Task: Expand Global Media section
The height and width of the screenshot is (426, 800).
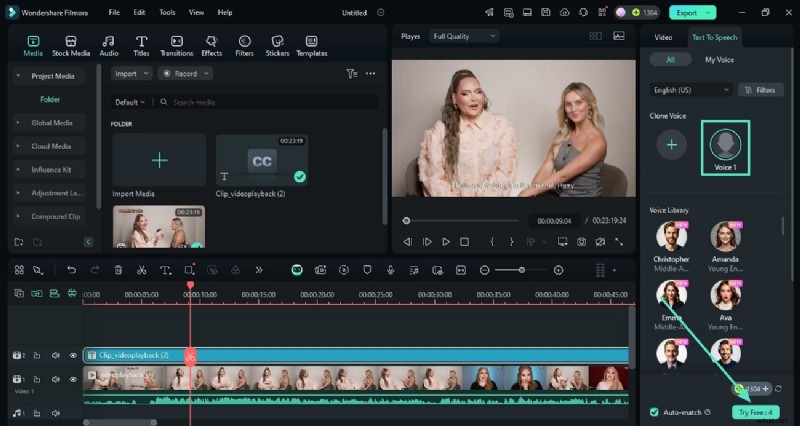Action: point(18,123)
